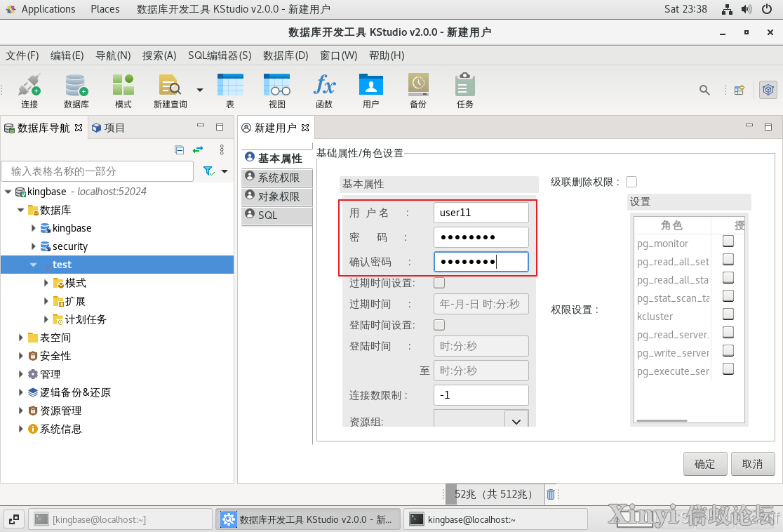Click the role list horizontal scrollbar

(x=662, y=420)
